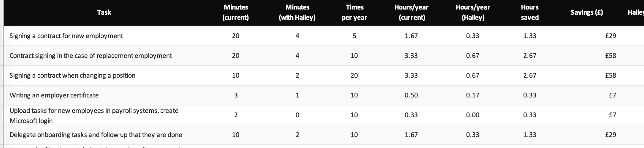This screenshot has height=148, width=644.
Task: Select the 0.00 Hailey hours for payroll upload
Action: pyautogui.click(x=473, y=115)
